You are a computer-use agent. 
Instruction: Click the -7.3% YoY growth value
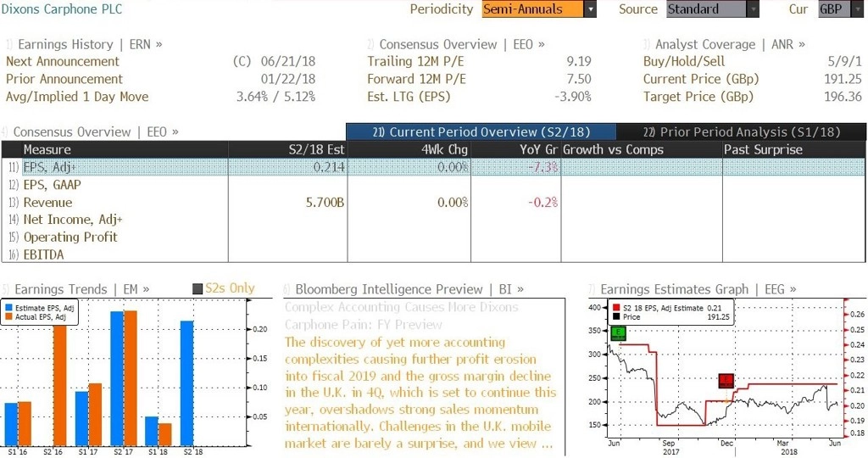click(543, 167)
